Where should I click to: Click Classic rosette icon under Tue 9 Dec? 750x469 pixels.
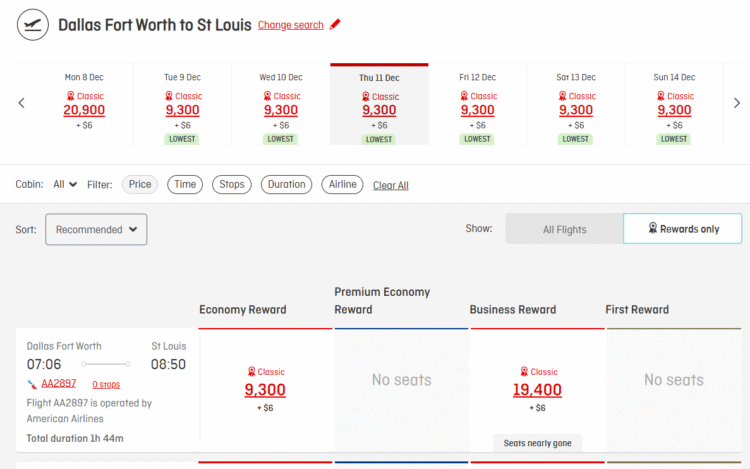pyautogui.click(x=169, y=96)
